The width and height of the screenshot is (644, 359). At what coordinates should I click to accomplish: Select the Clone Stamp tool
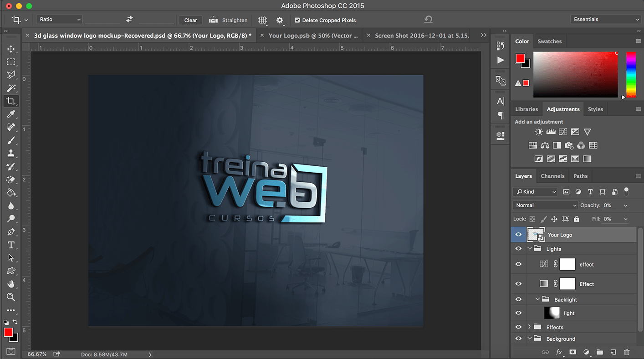tap(11, 154)
